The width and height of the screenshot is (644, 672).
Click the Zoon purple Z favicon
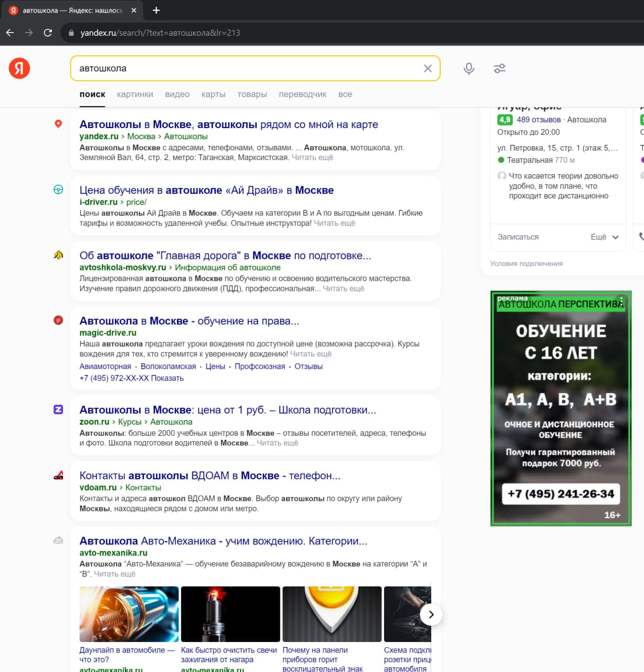click(x=58, y=409)
